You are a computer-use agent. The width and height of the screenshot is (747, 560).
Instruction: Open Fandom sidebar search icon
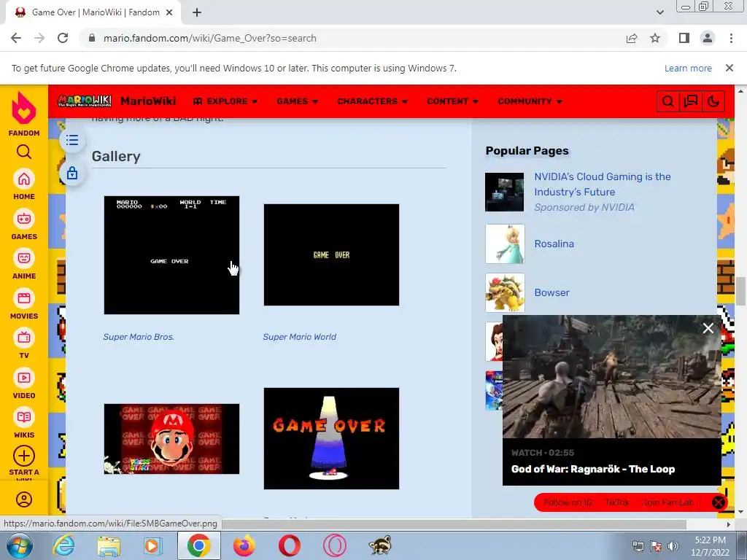[24, 152]
